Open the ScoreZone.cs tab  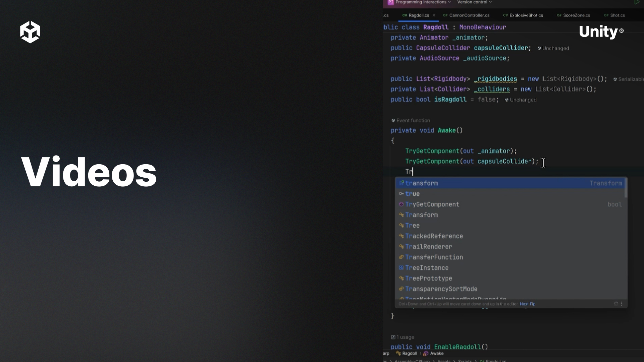[576, 15]
